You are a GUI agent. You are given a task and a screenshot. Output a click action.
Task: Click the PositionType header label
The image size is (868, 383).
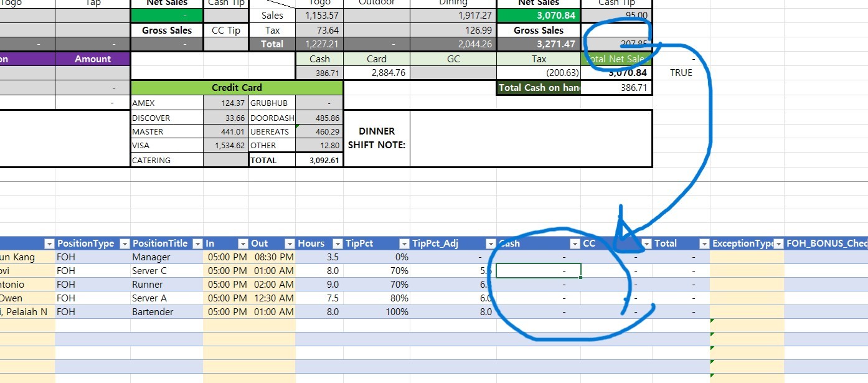[86, 244]
